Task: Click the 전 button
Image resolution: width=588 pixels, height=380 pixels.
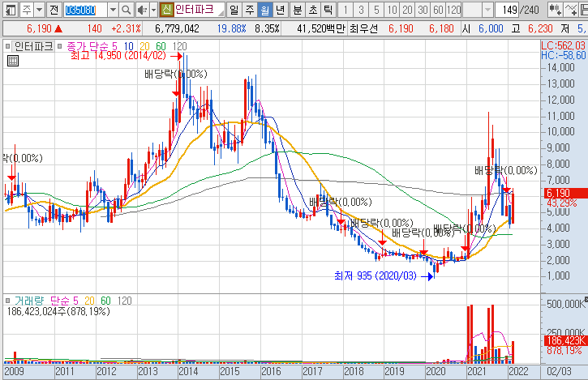Action: [54, 10]
